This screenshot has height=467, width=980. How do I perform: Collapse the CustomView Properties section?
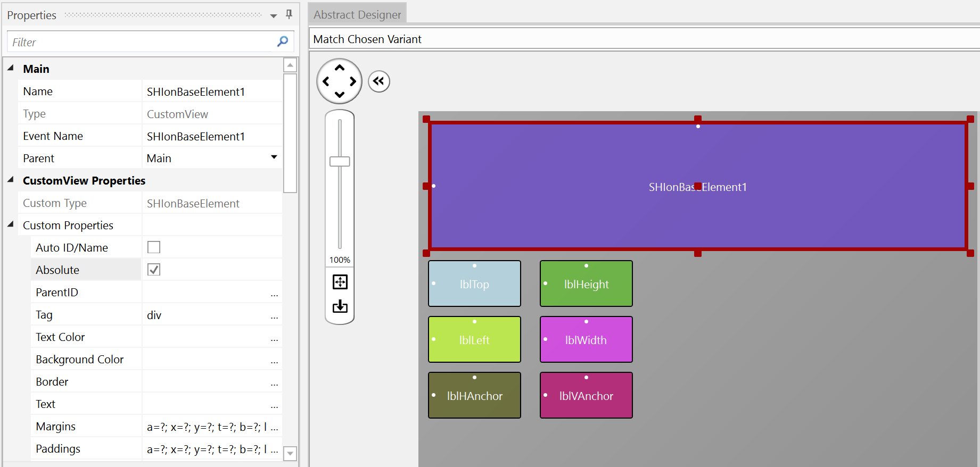[x=11, y=180]
